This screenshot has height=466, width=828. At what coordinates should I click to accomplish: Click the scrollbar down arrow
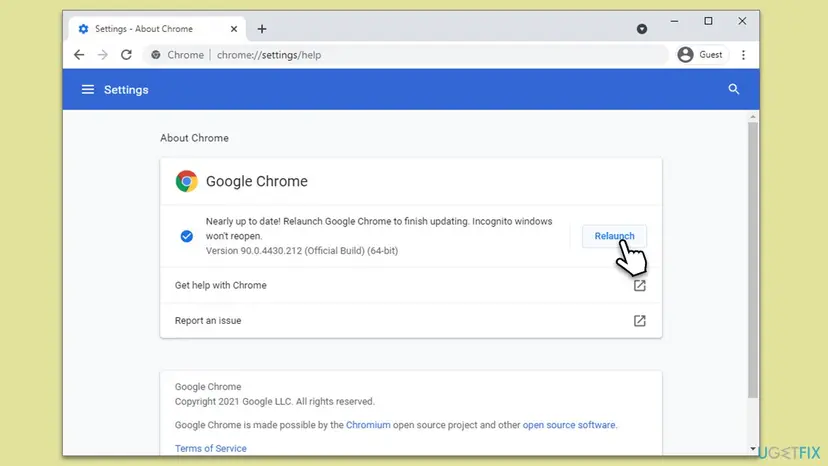[x=753, y=449]
